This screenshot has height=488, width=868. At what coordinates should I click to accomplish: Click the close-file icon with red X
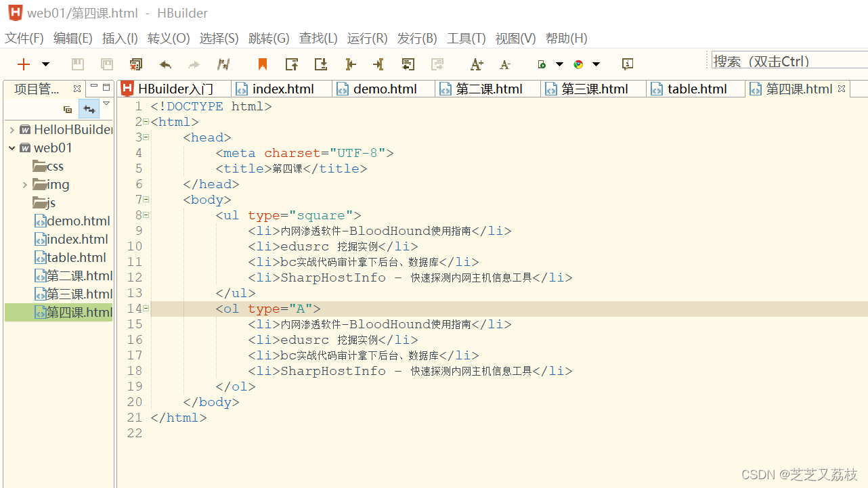pyautogui.click(x=136, y=64)
